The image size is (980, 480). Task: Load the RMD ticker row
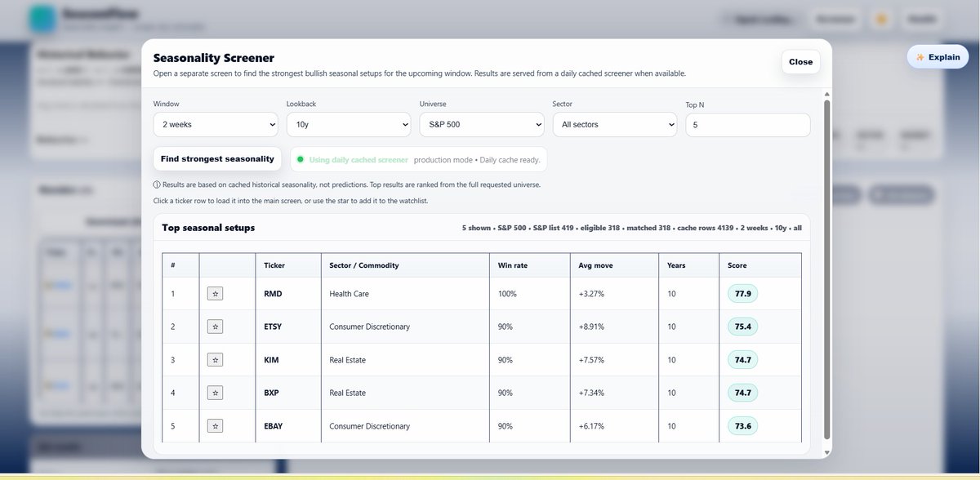482,293
